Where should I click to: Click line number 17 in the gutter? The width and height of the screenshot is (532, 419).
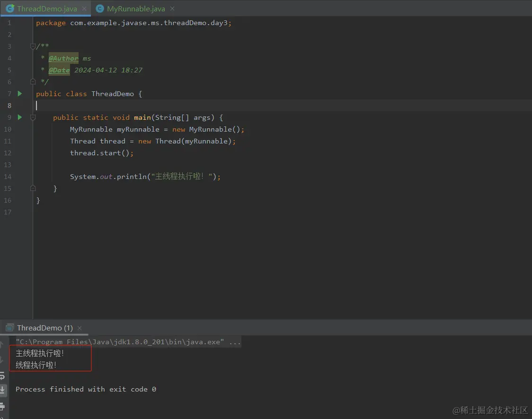coord(8,212)
